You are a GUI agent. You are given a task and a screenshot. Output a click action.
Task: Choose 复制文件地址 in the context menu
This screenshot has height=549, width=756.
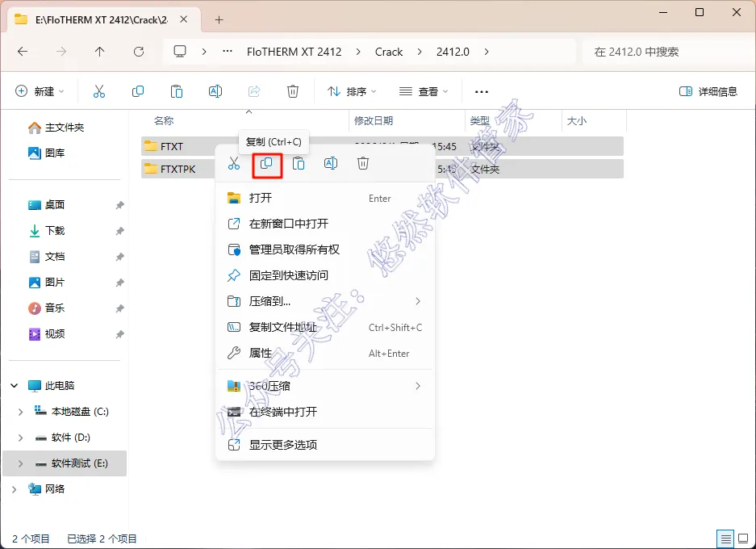325,327
